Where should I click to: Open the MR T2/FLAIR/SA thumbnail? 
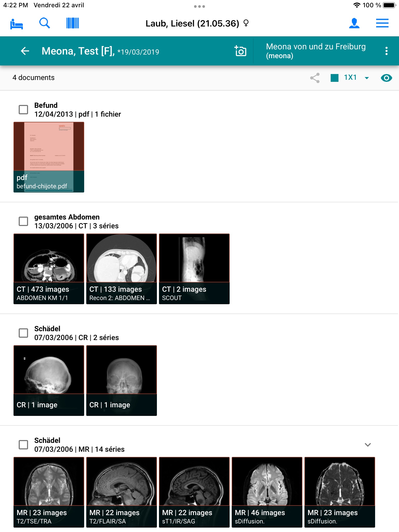click(122, 492)
